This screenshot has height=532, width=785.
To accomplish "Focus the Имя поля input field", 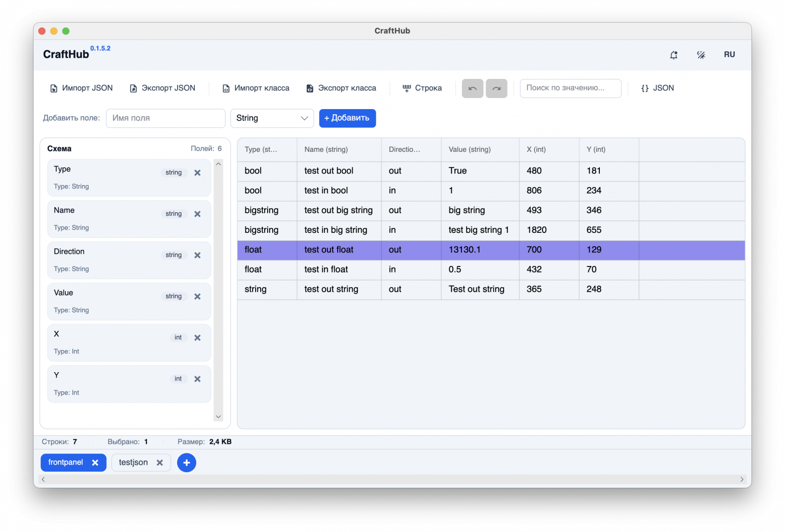I will (166, 118).
